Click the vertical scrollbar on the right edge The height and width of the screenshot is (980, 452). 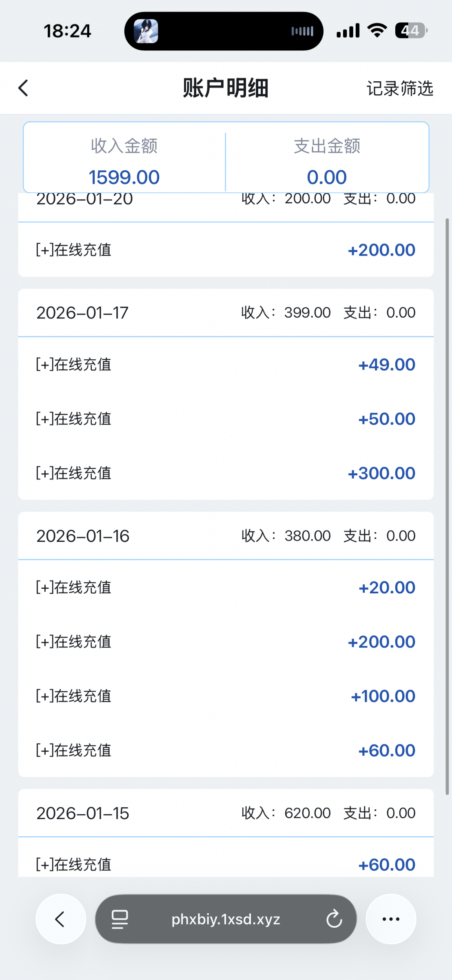[x=447, y=506]
